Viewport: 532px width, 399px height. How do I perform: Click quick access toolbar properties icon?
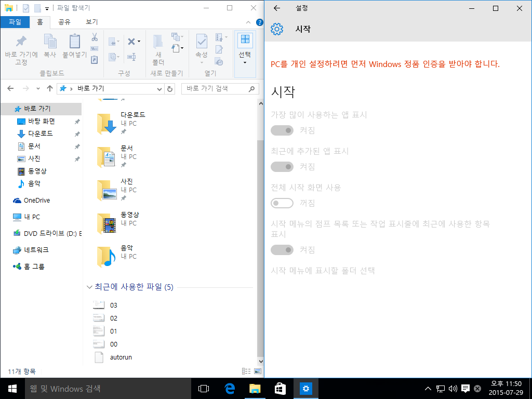(26, 8)
